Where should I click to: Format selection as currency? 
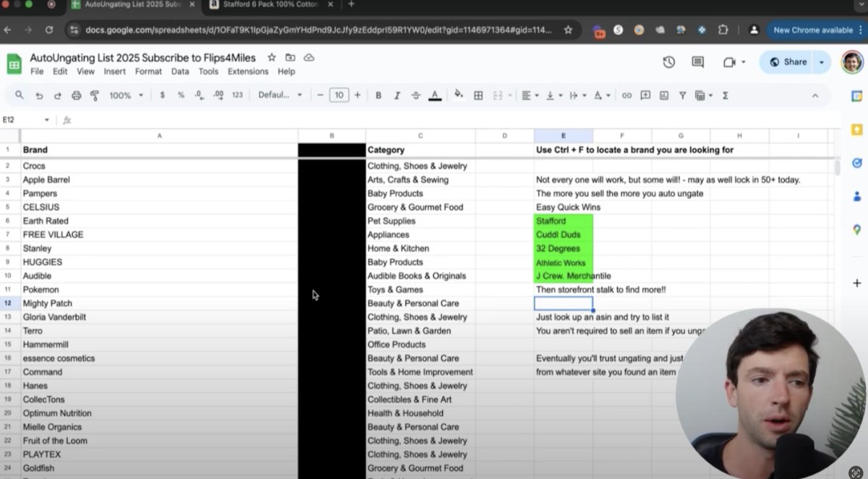(x=162, y=95)
